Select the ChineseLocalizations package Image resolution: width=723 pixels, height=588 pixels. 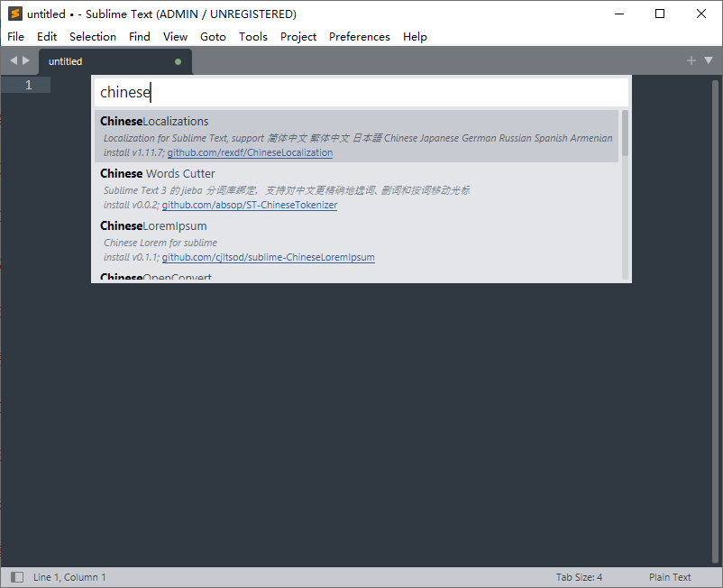[x=356, y=136]
